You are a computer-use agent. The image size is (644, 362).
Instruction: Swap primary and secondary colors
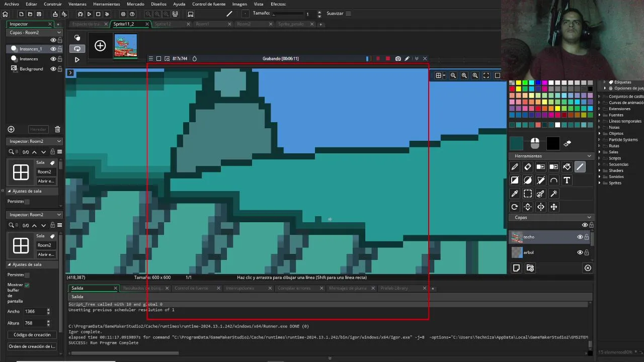point(567,144)
